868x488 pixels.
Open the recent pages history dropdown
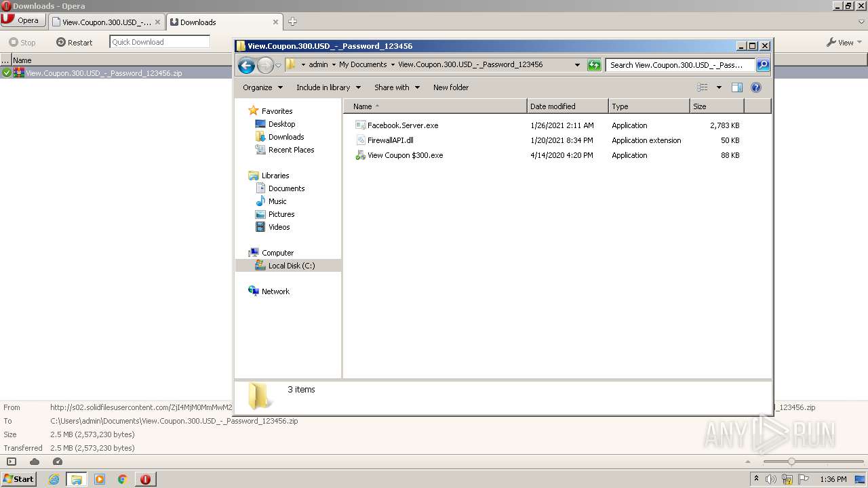278,66
